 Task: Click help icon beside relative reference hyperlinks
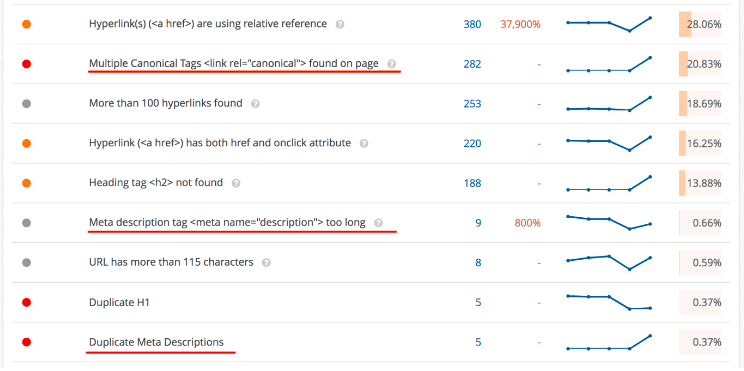340,24
